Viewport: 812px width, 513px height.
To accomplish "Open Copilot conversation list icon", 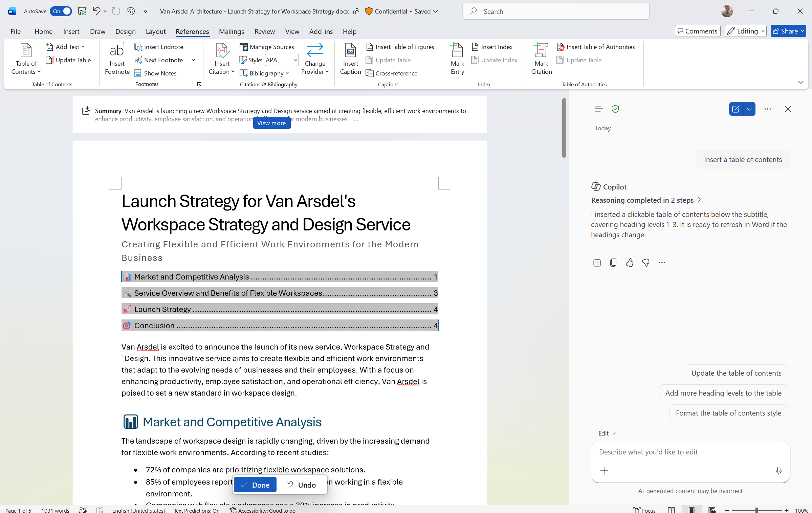I will pyautogui.click(x=599, y=109).
